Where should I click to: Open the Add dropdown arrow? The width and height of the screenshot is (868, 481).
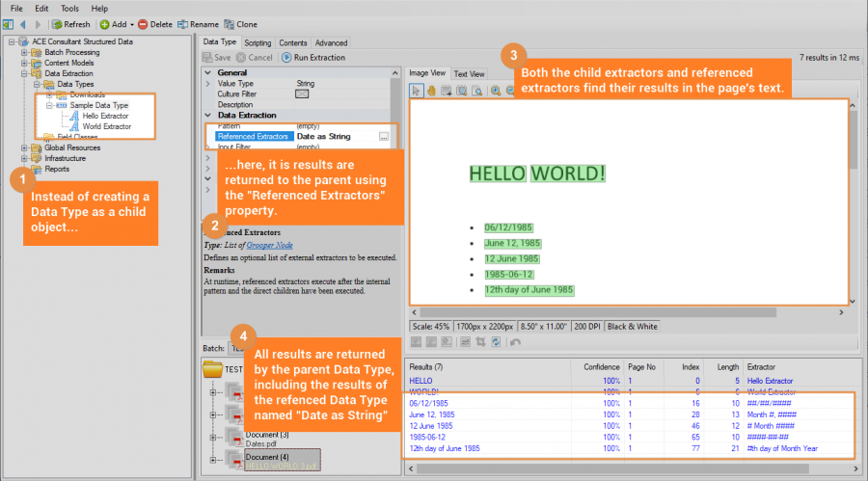[x=131, y=24]
